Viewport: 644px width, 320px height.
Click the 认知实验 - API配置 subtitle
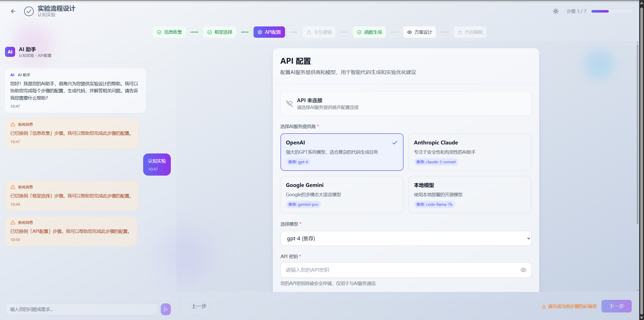35,55
